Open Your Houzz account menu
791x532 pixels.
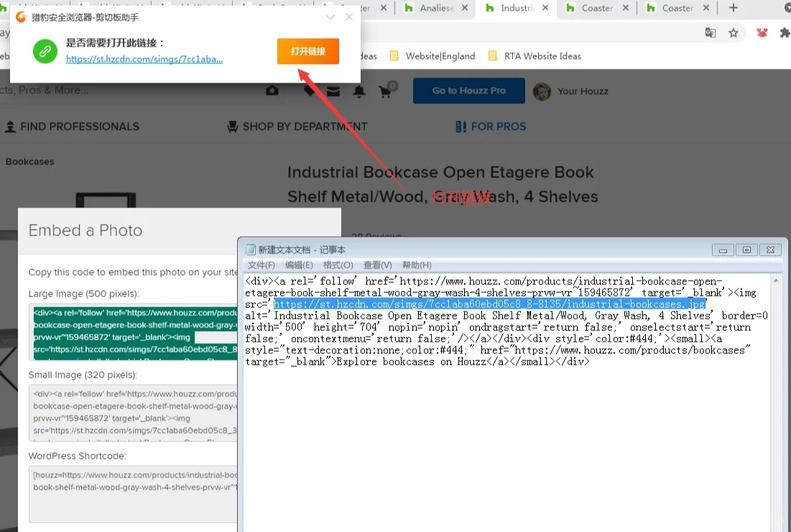pyautogui.click(x=583, y=91)
